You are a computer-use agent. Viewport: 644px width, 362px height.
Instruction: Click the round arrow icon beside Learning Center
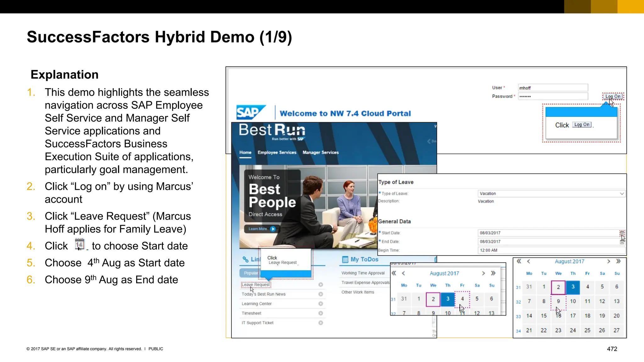(x=320, y=304)
